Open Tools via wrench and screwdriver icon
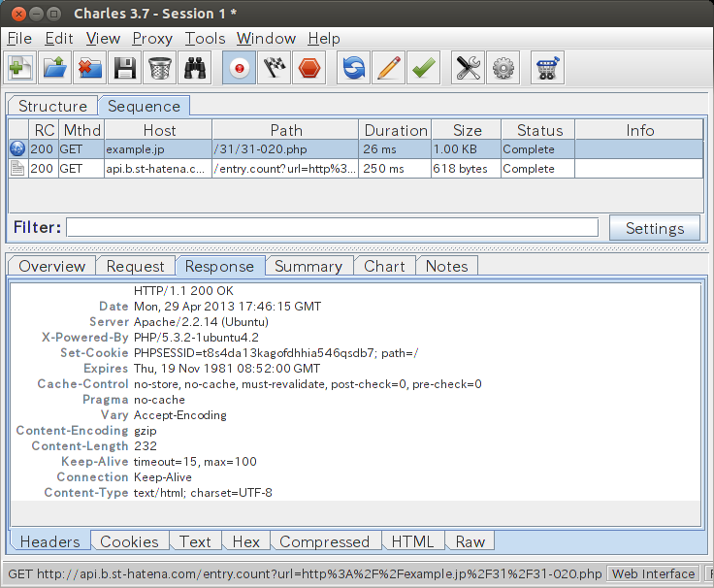The width and height of the screenshot is (714, 588). point(469,68)
